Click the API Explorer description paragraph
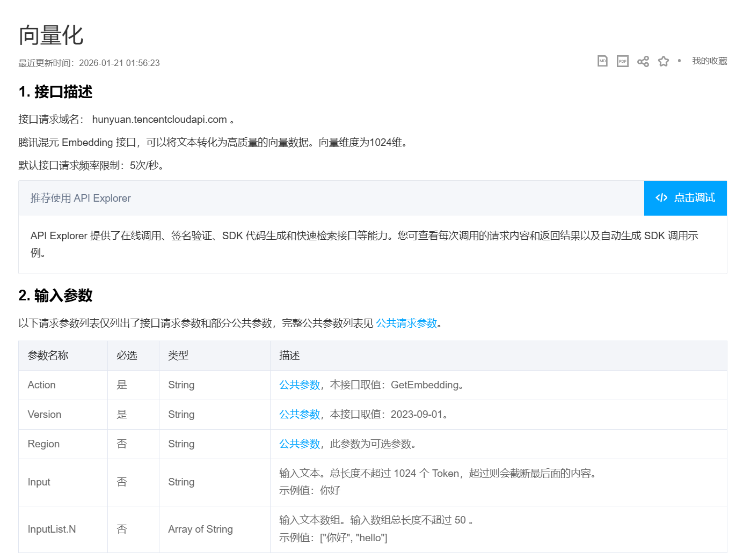The width and height of the screenshot is (736, 560). [365, 244]
